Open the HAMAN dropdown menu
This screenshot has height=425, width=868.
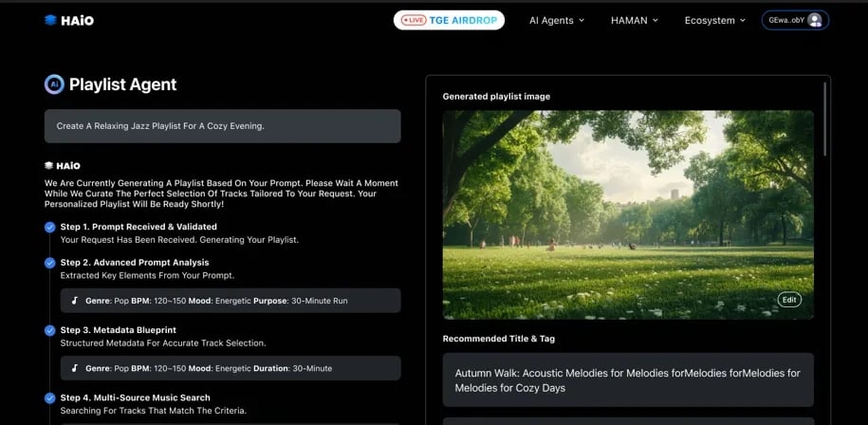click(x=634, y=20)
